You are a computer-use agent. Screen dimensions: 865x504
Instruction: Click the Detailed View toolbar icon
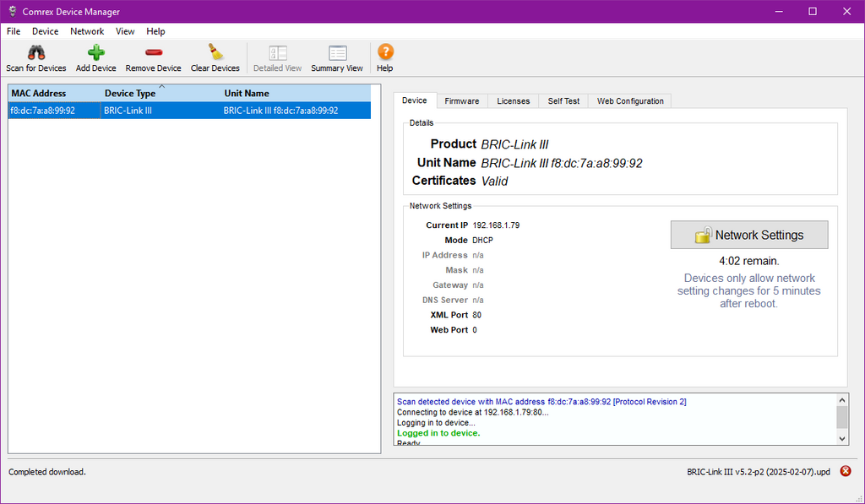(277, 53)
